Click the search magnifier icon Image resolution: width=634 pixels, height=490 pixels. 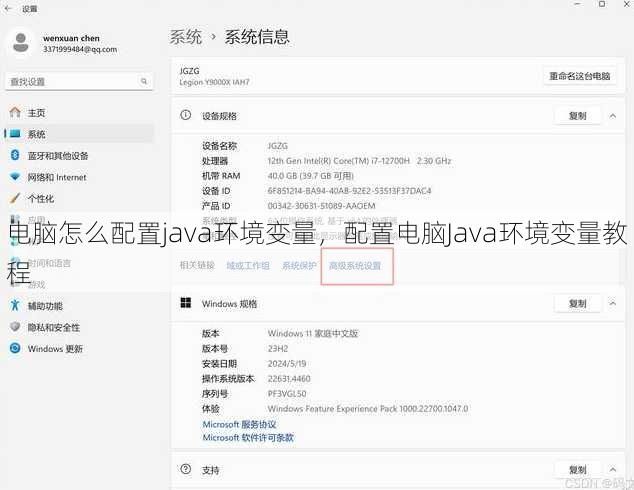144,81
